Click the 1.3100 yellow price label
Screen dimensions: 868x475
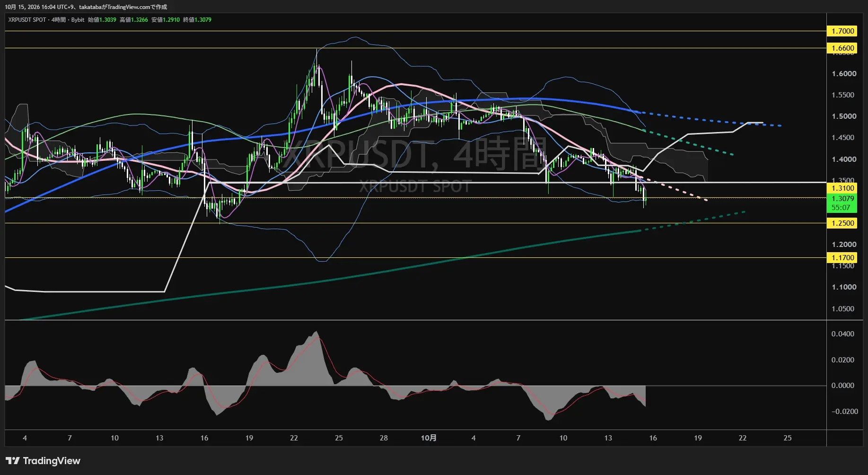click(842, 188)
